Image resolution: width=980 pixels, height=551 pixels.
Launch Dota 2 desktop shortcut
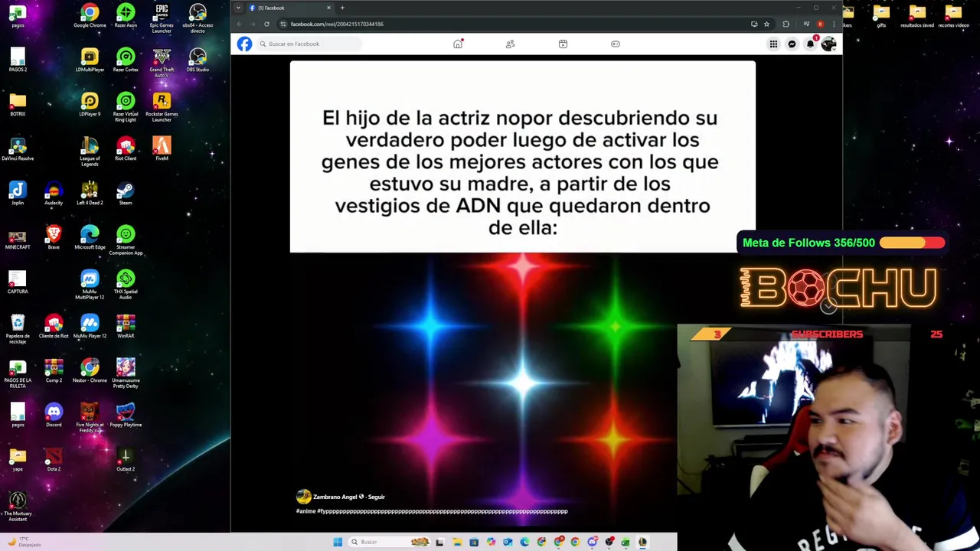tap(54, 459)
